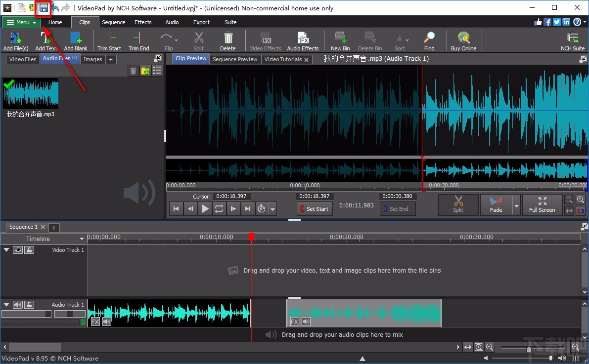Click the Save project icon in title bar

pyautogui.click(x=44, y=8)
